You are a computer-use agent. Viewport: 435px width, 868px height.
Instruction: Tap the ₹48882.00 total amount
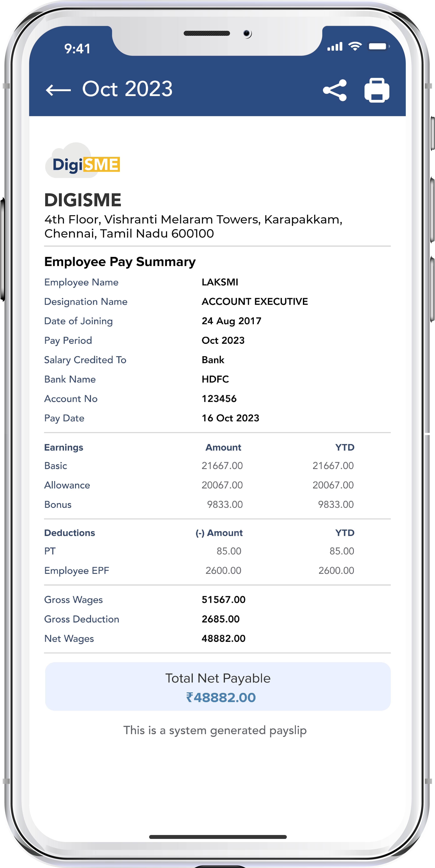click(221, 698)
